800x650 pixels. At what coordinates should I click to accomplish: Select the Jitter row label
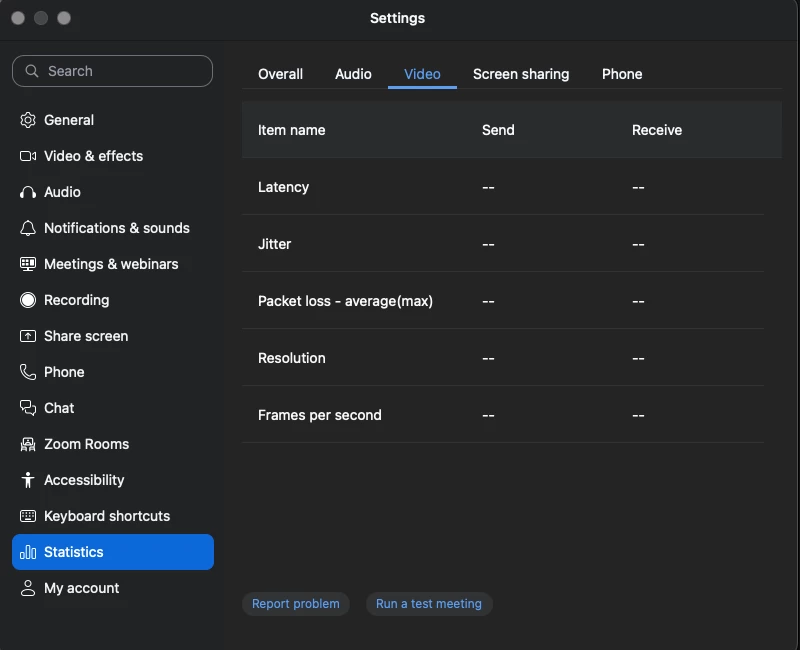(x=274, y=244)
